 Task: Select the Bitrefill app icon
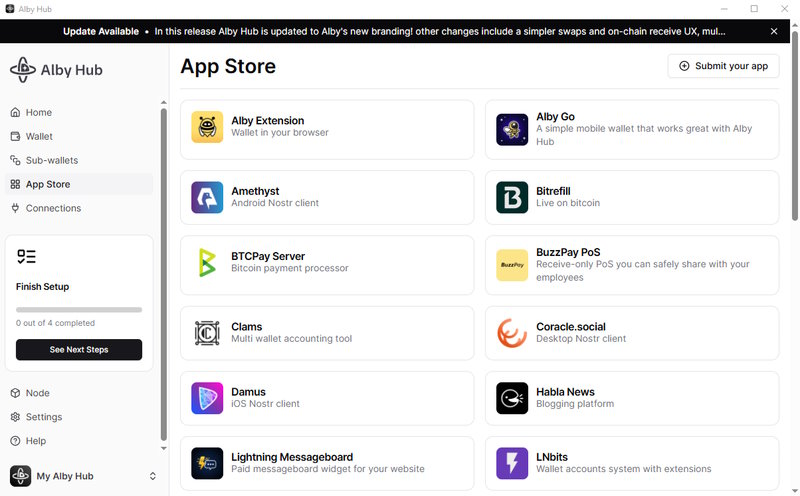tap(512, 197)
